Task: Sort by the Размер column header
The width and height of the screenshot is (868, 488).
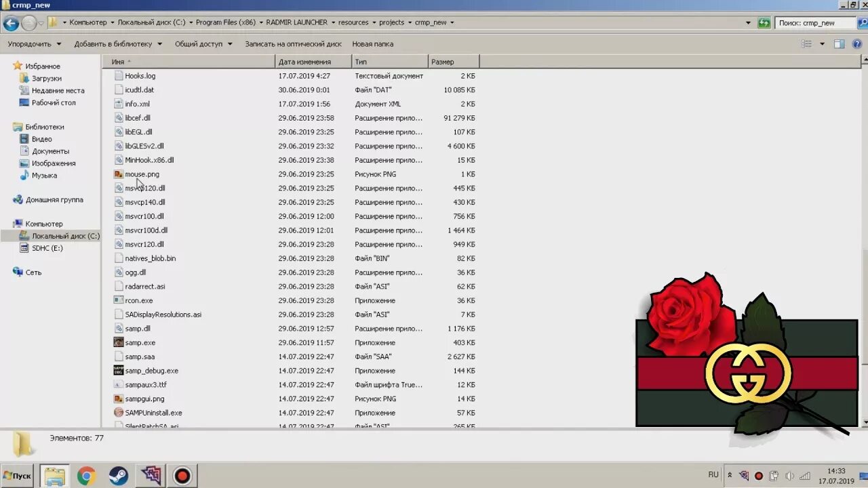Action: [x=454, y=62]
